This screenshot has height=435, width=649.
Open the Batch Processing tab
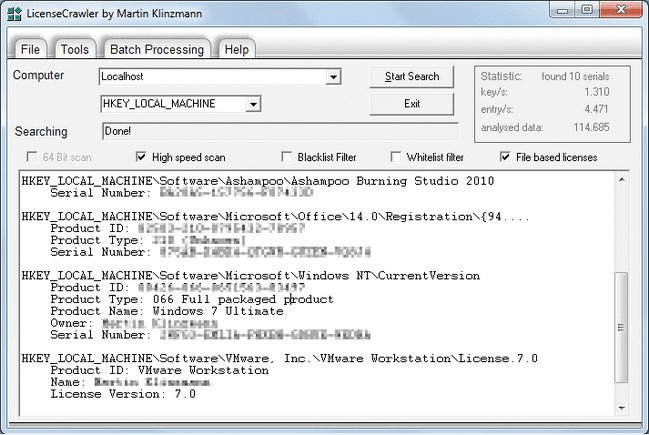(x=156, y=49)
